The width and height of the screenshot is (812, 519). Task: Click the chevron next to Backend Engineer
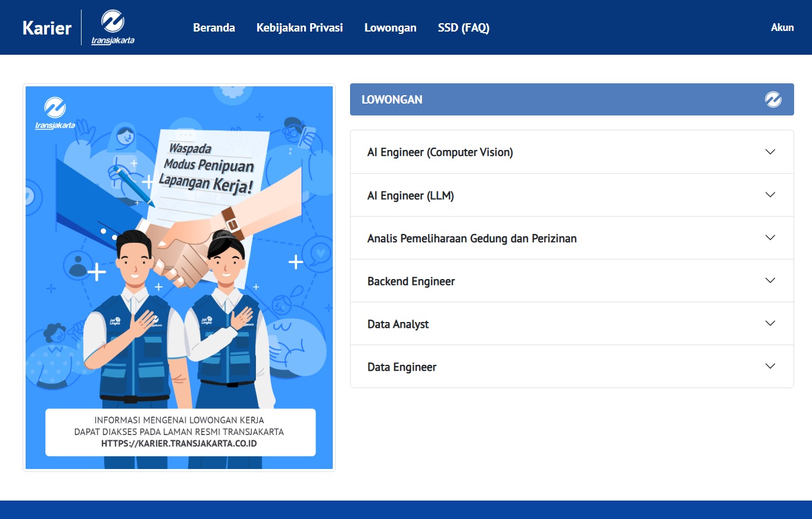pos(770,280)
